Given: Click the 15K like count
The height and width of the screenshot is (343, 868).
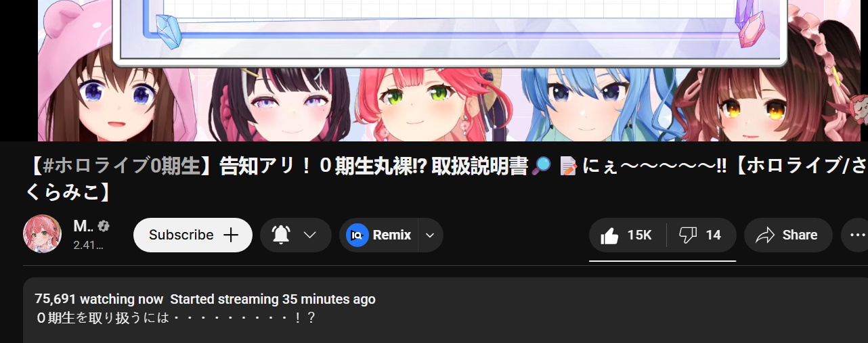Looking at the screenshot, I should click(x=639, y=235).
